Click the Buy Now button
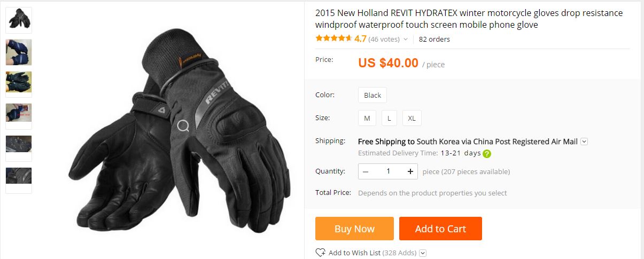 (354, 229)
